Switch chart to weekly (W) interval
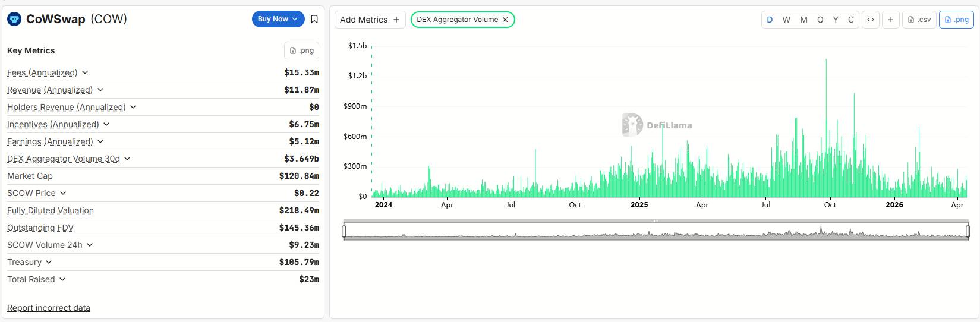Viewport: 980px width, 322px height. [786, 20]
